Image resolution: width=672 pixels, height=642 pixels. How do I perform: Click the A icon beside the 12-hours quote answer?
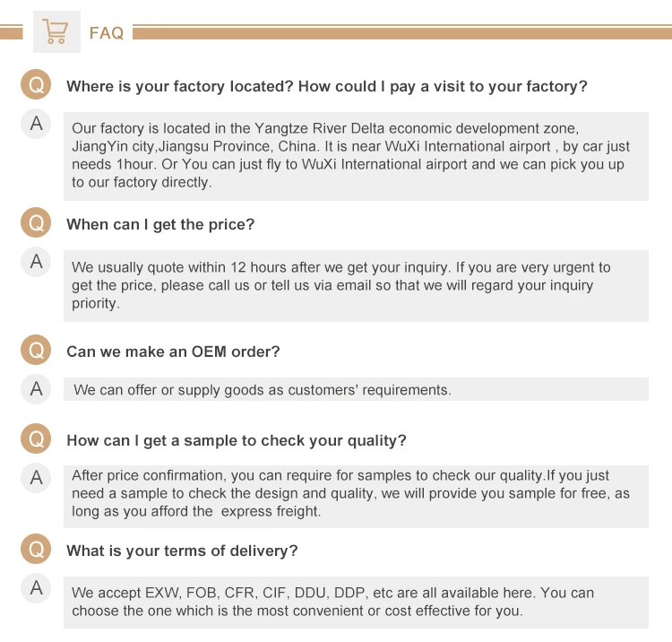(36, 262)
